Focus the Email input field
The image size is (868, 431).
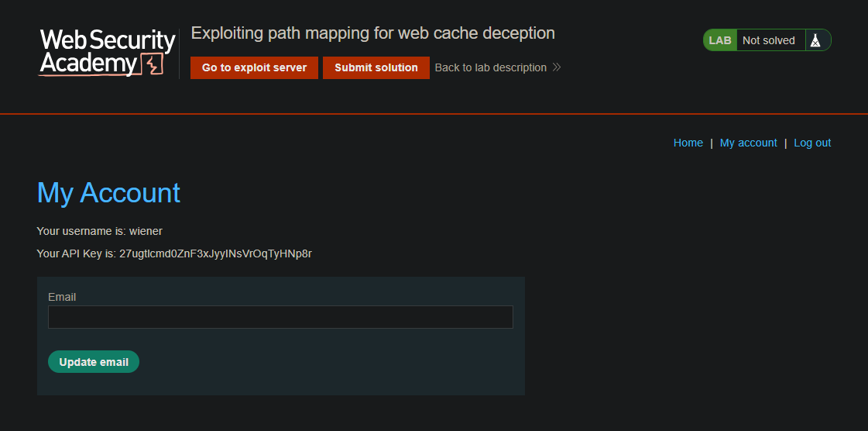coord(280,317)
